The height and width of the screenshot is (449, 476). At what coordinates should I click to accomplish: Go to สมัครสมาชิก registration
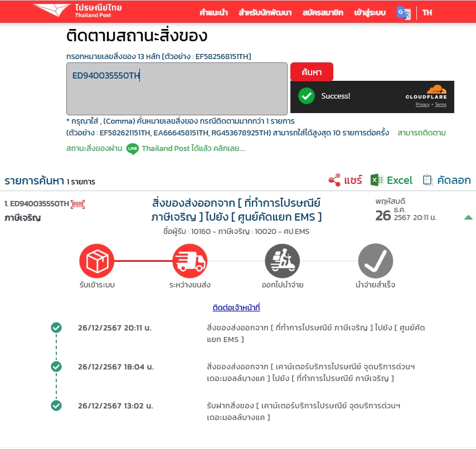(x=323, y=12)
